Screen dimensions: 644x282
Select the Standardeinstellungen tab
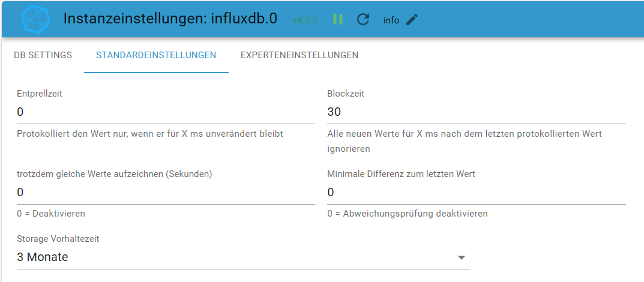coord(156,55)
